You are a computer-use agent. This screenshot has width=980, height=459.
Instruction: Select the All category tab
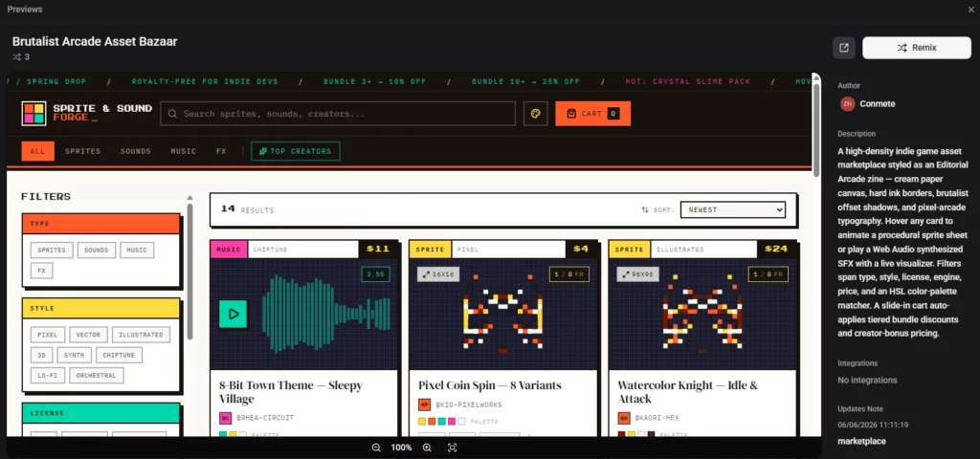(37, 151)
